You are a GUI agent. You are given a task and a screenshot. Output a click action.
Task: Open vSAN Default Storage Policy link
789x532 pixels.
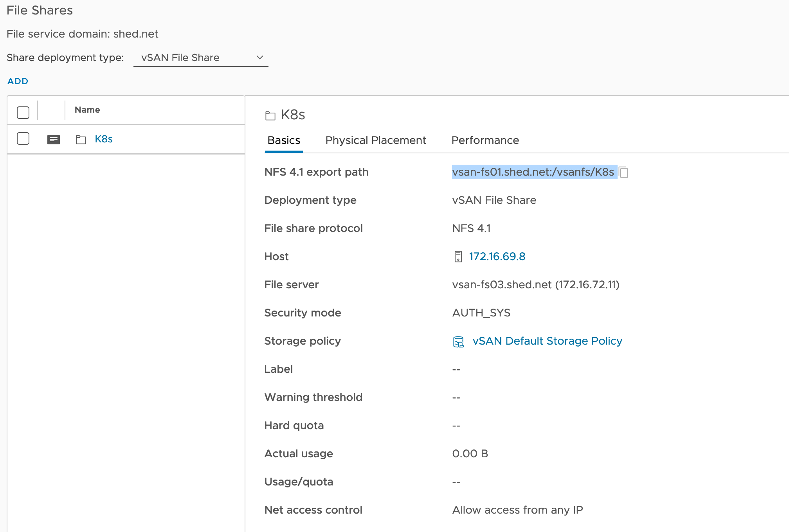point(547,341)
